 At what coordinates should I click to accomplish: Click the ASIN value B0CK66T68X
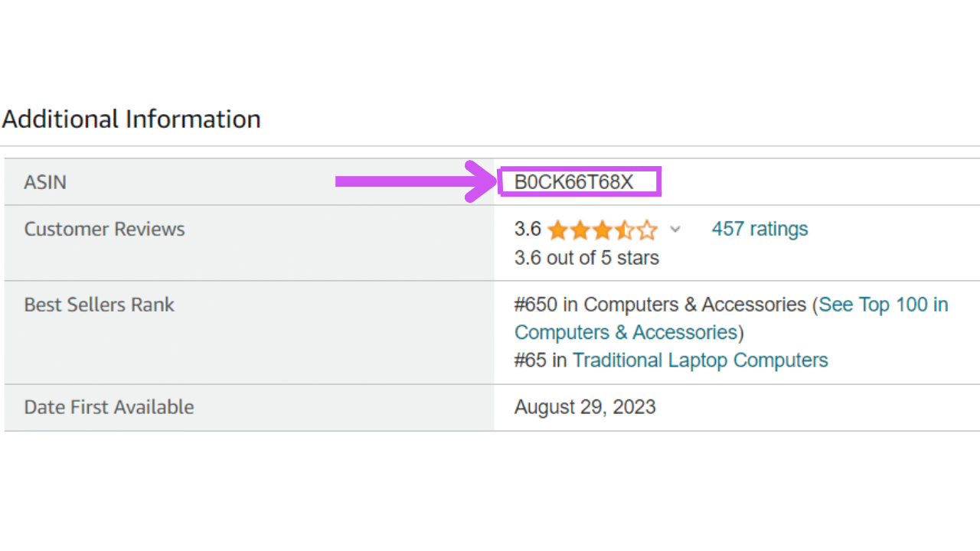click(573, 182)
